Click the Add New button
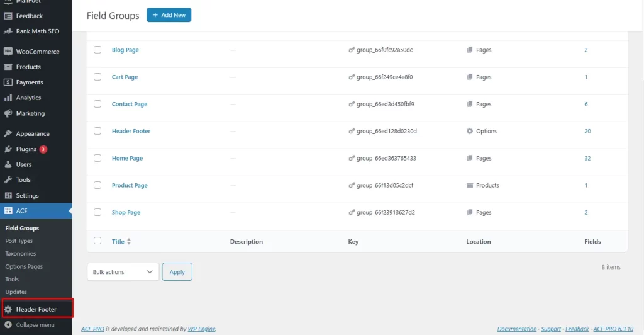The height and width of the screenshot is (335, 644). [x=169, y=14]
